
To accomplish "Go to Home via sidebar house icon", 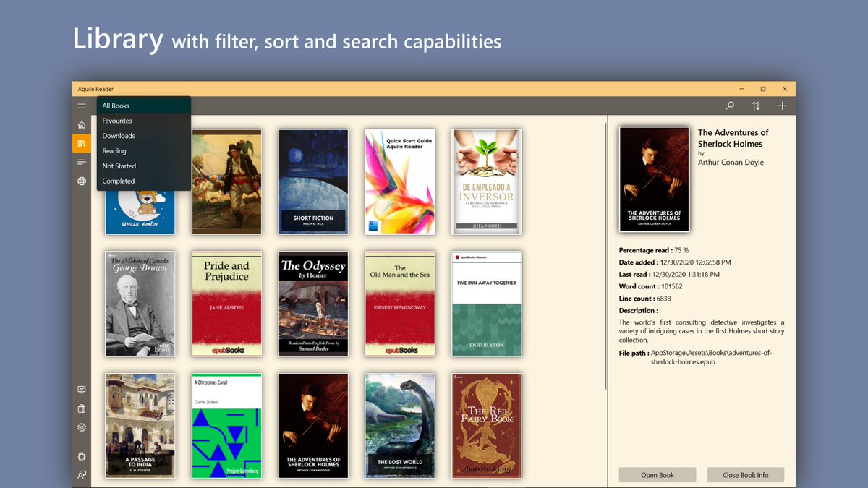I will click(x=82, y=125).
